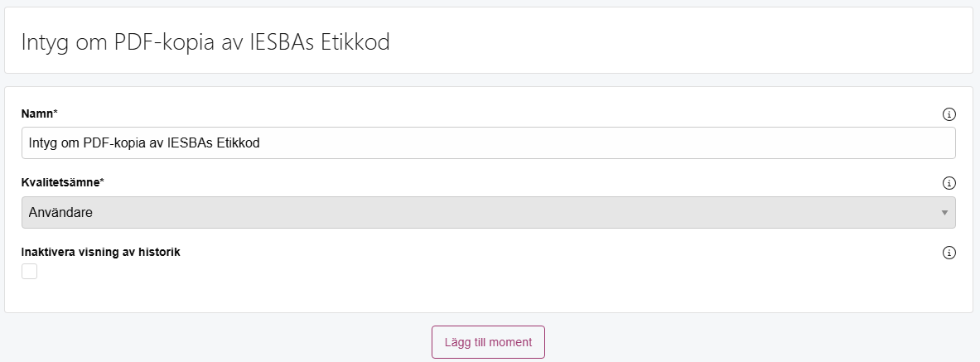Click the help icon for history display setting
980x362 pixels.
(x=949, y=253)
